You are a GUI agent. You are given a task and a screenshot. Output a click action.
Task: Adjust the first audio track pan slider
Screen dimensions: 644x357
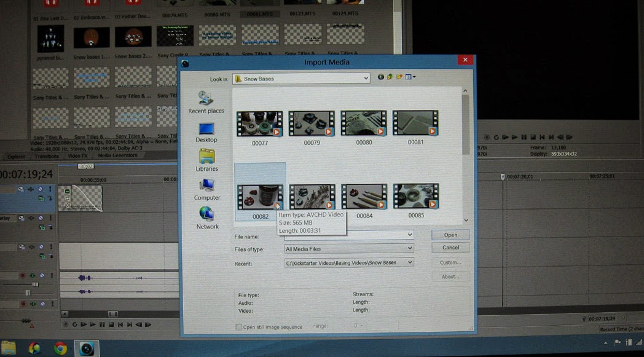(28, 293)
